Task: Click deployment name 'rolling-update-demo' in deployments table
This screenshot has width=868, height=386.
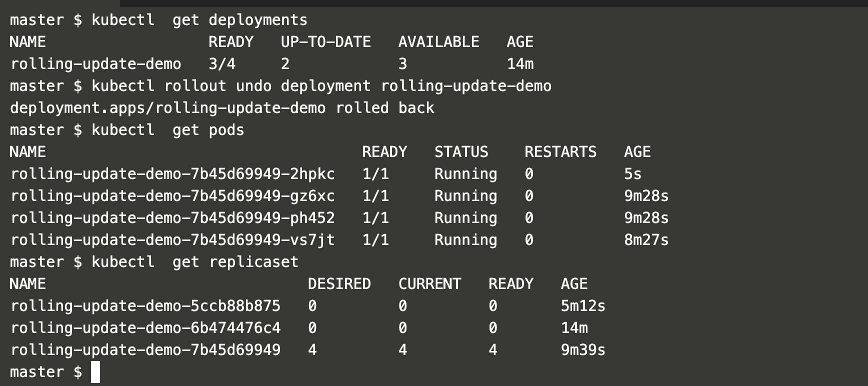Action: tap(96, 64)
